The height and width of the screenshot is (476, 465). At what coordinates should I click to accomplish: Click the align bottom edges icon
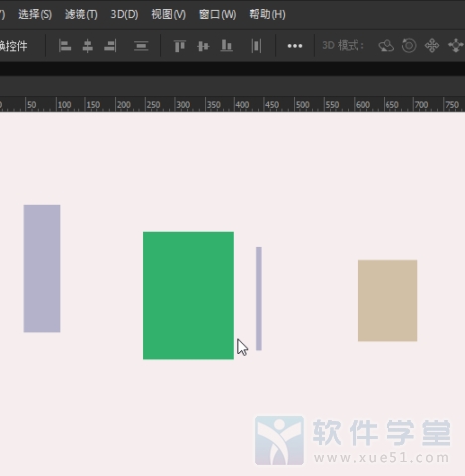coord(226,46)
